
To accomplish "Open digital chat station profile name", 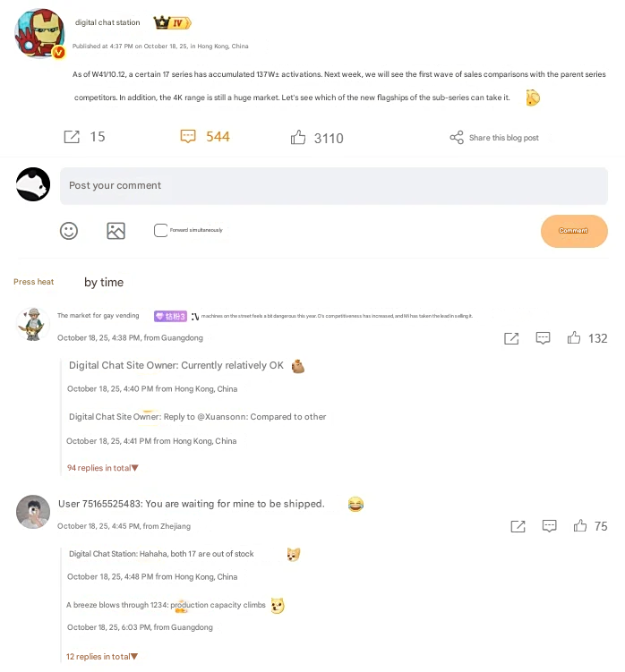I will pos(107,22).
